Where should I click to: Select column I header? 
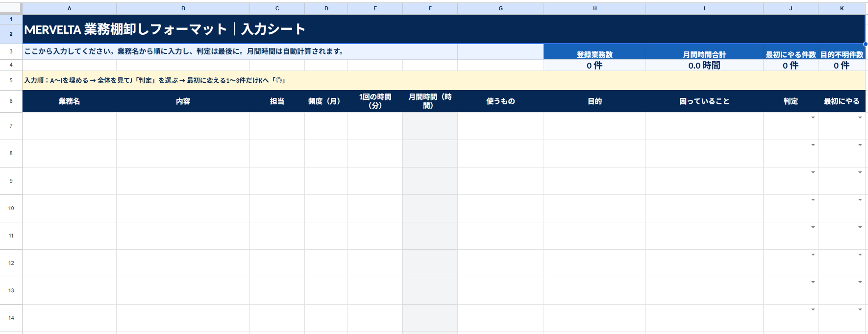tap(705, 8)
